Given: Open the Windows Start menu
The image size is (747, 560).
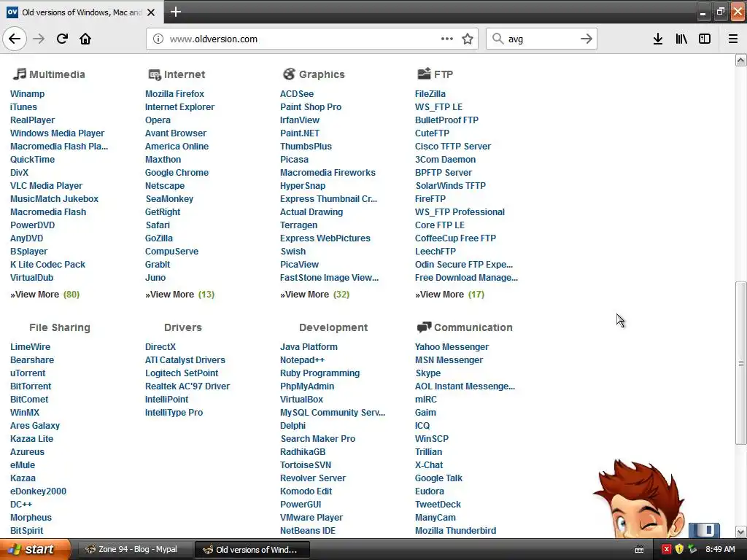Looking at the screenshot, I should [x=35, y=550].
